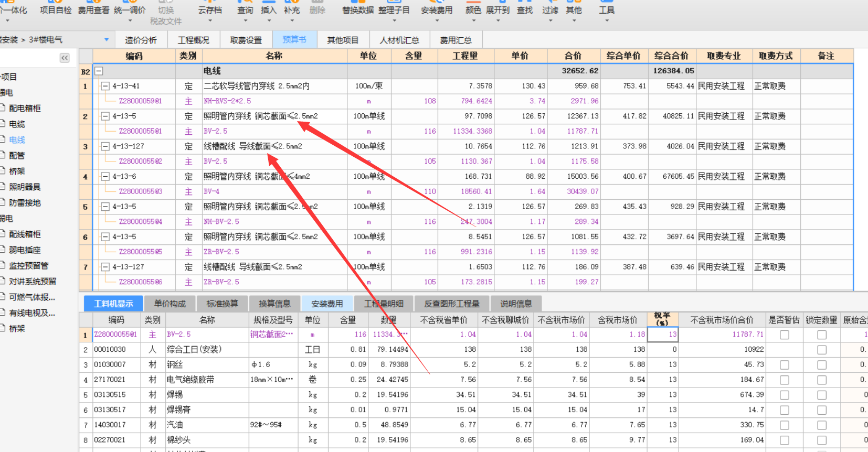
Task: Collapse row 3 item 4-13-127
Action: pyautogui.click(x=105, y=146)
